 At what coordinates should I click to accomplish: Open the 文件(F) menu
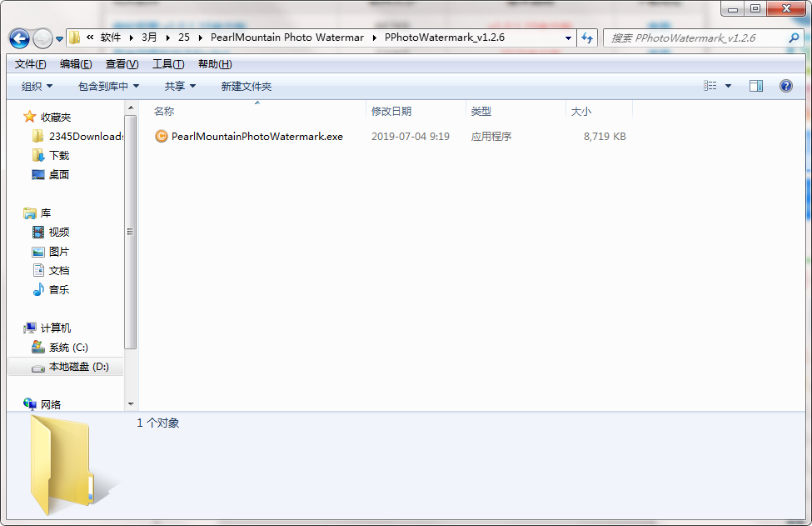[31, 63]
